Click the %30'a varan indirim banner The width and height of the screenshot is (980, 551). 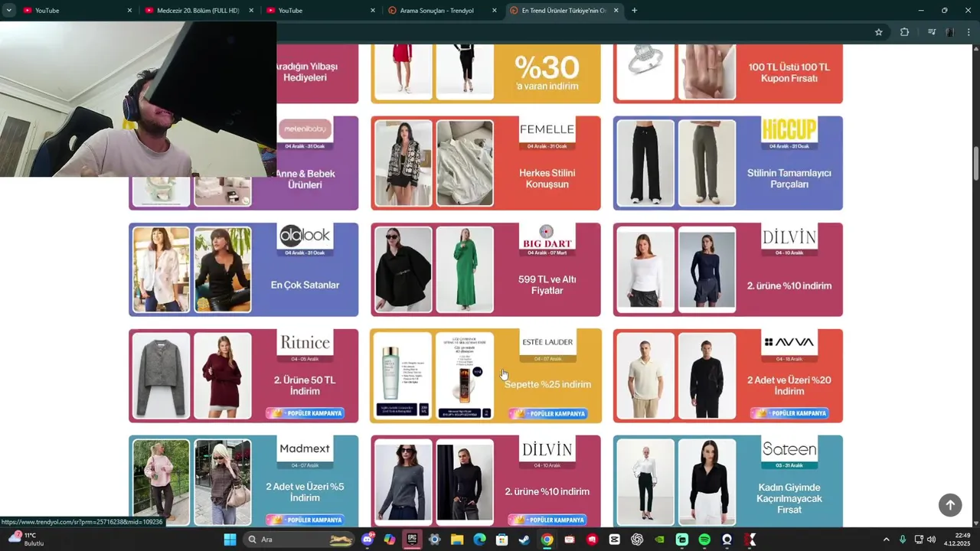click(x=485, y=73)
